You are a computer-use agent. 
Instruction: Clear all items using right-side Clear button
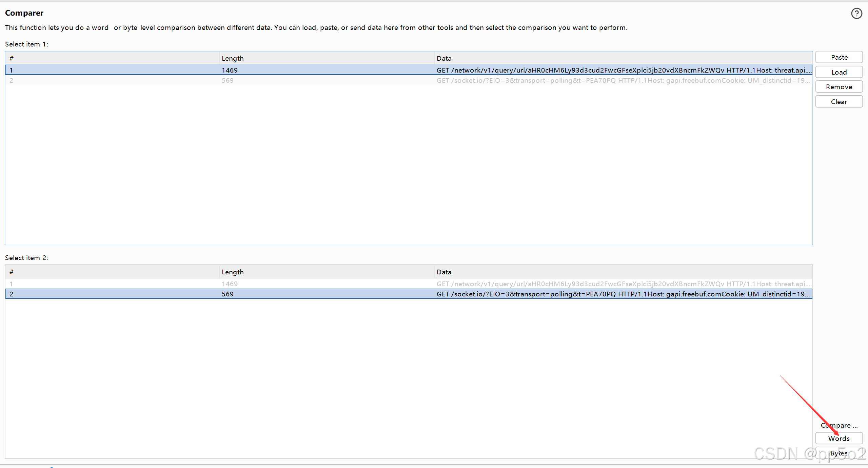[839, 101]
